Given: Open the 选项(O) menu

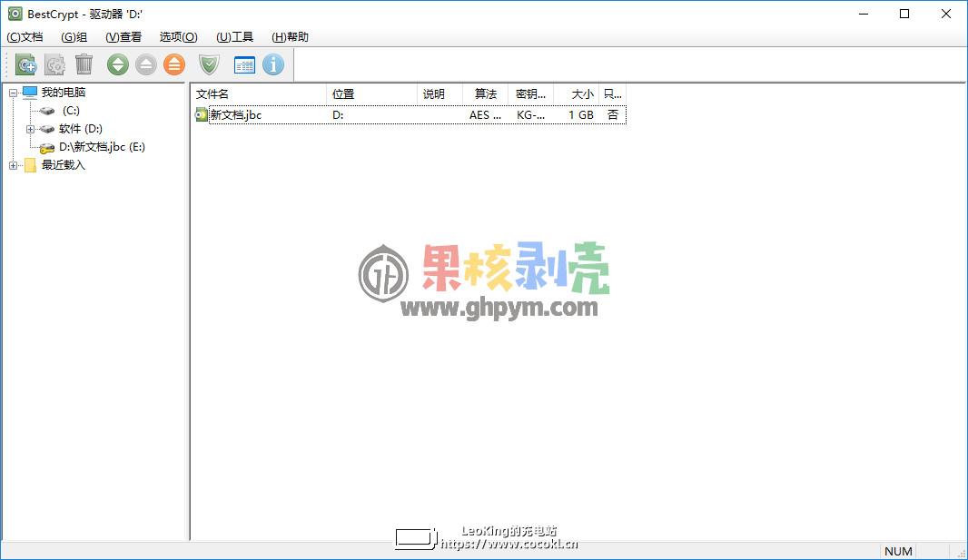Looking at the screenshot, I should [x=178, y=37].
